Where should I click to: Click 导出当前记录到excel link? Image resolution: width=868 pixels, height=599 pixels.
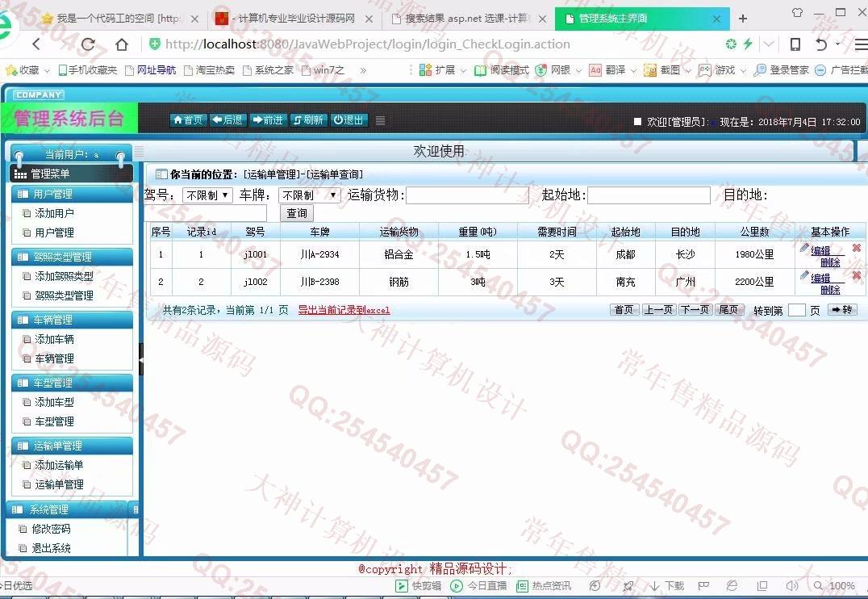tap(344, 310)
